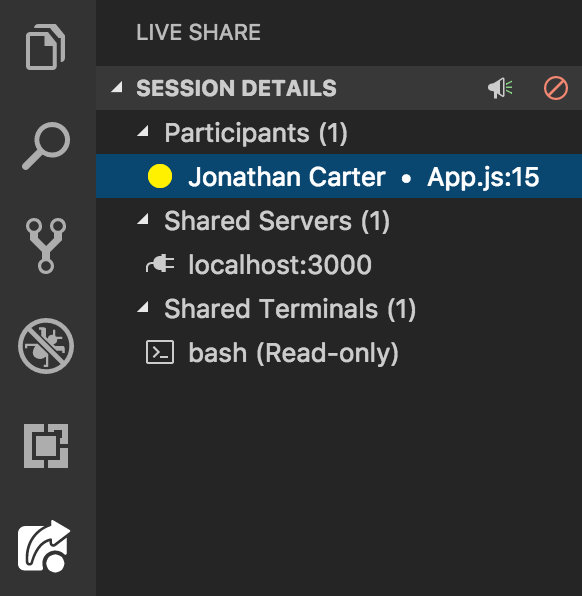This screenshot has height=596, width=582.
Task: Click the plug icon beside localhost:3000
Action: coord(160,264)
